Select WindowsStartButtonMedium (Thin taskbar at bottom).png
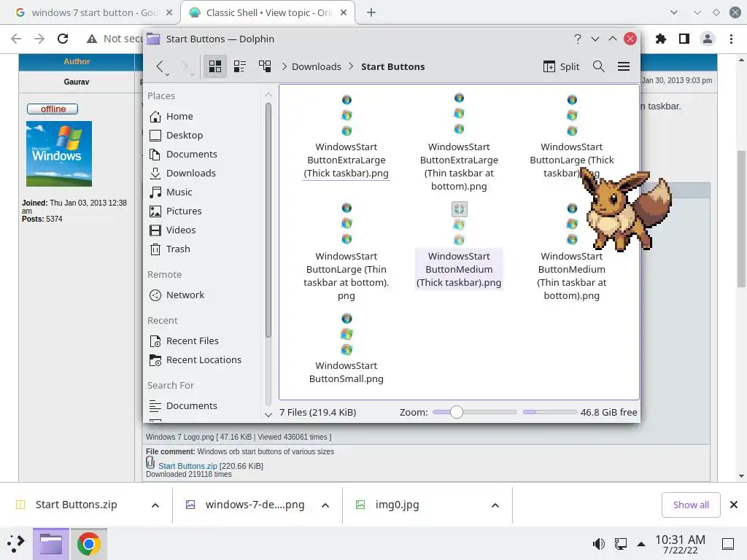Viewport: 747px width, 560px height. 571,251
